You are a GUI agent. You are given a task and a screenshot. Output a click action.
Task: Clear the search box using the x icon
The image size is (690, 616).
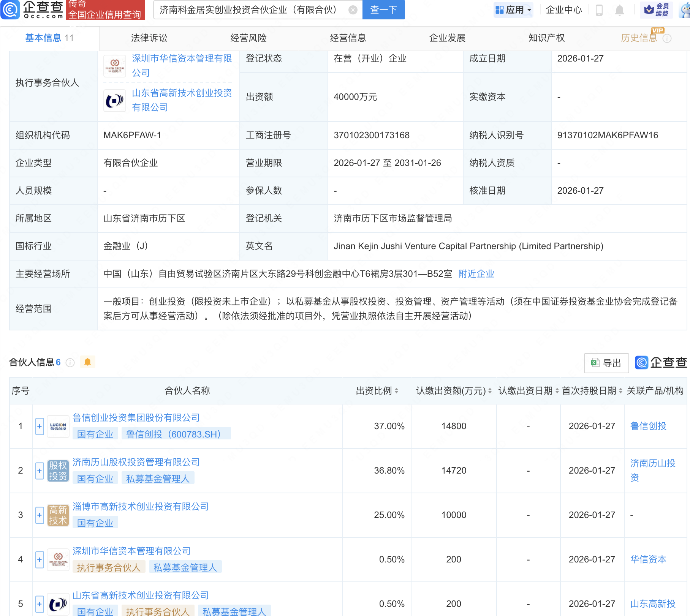pyautogui.click(x=352, y=10)
